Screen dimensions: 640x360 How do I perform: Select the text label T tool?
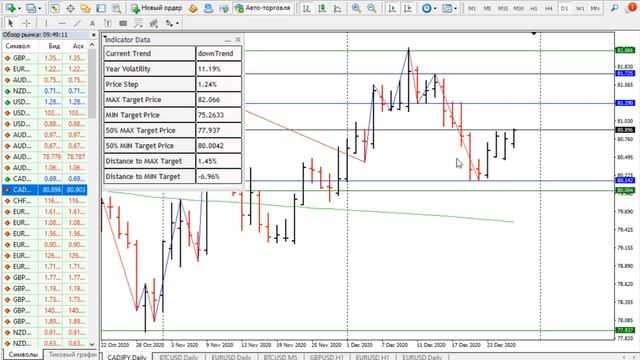click(108, 23)
